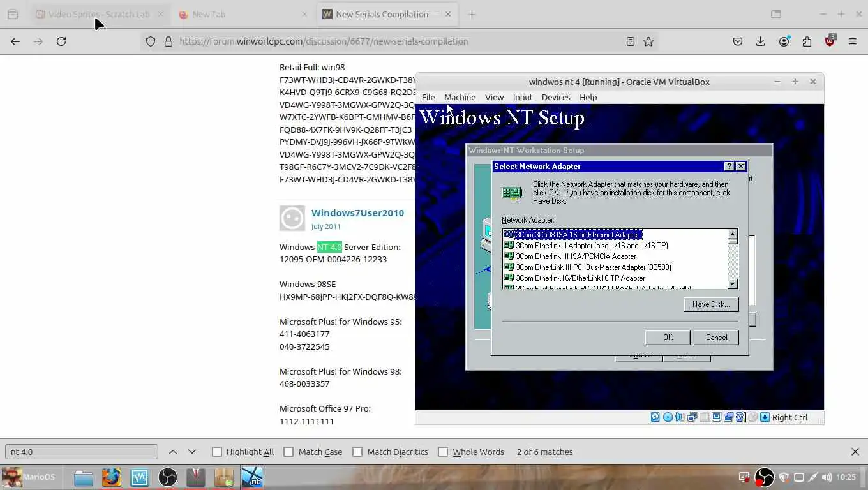Click VirtualBox optical disk indicator

[668, 417]
